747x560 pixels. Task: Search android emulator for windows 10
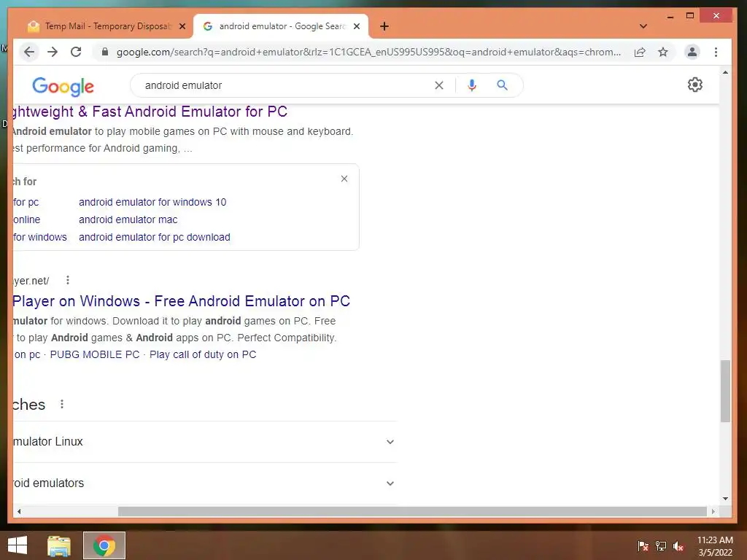point(152,202)
